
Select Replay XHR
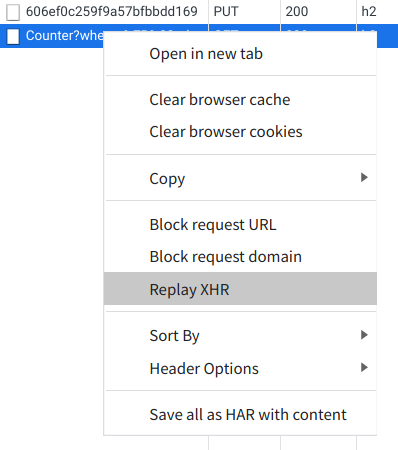point(240,289)
